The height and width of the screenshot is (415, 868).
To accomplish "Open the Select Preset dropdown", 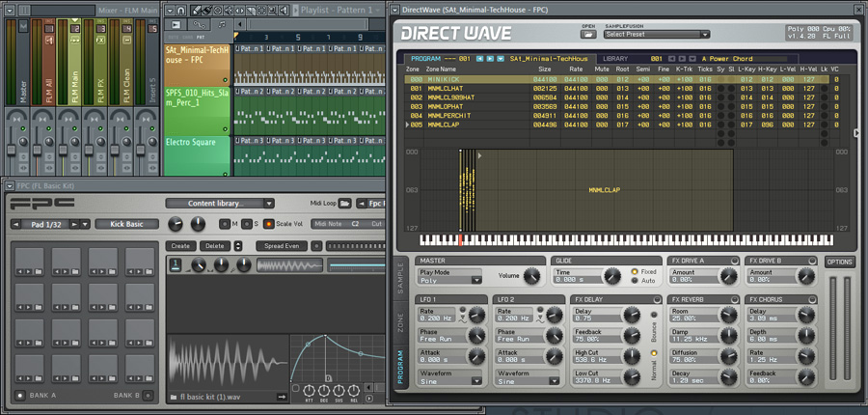I will [656, 34].
